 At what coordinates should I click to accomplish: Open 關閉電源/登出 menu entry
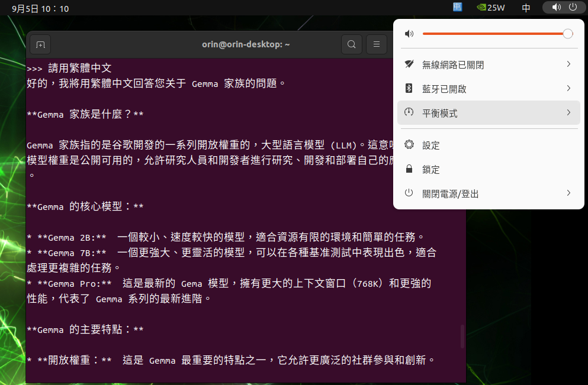489,193
